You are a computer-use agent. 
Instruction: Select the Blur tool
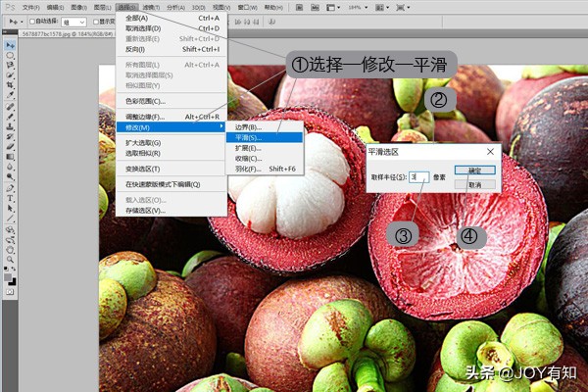10,167
